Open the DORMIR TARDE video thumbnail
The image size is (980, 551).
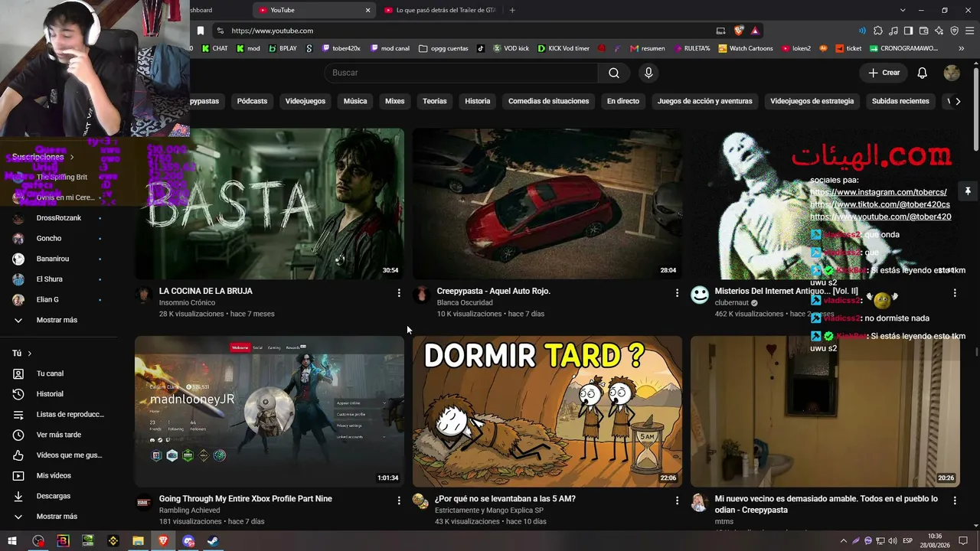[x=547, y=411]
